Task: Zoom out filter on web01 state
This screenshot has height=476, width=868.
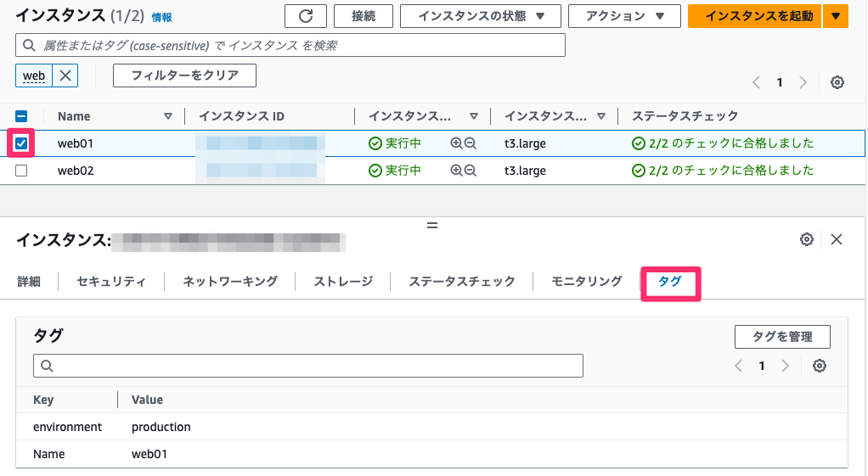Action: pos(470,143)
